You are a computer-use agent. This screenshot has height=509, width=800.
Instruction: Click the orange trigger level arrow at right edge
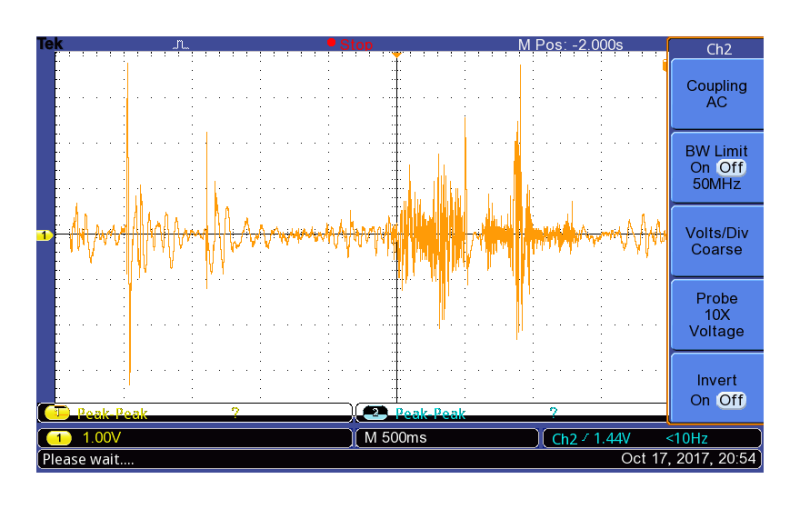coord(664,66)
